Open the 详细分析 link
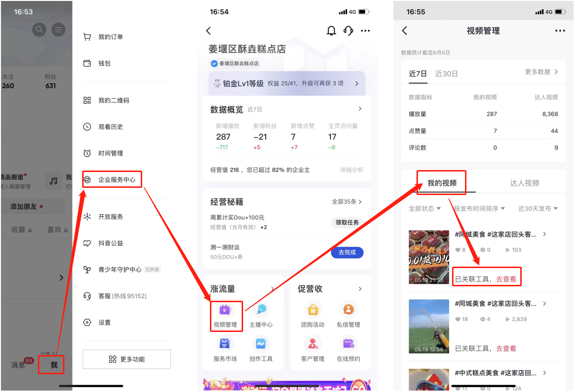The image size is (575, 392). coord(351,170)
